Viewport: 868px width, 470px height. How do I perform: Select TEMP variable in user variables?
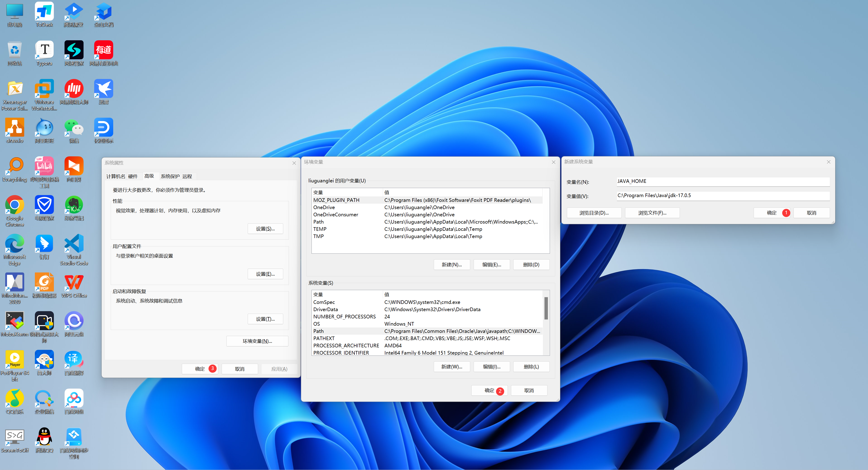tap(321, 229)
